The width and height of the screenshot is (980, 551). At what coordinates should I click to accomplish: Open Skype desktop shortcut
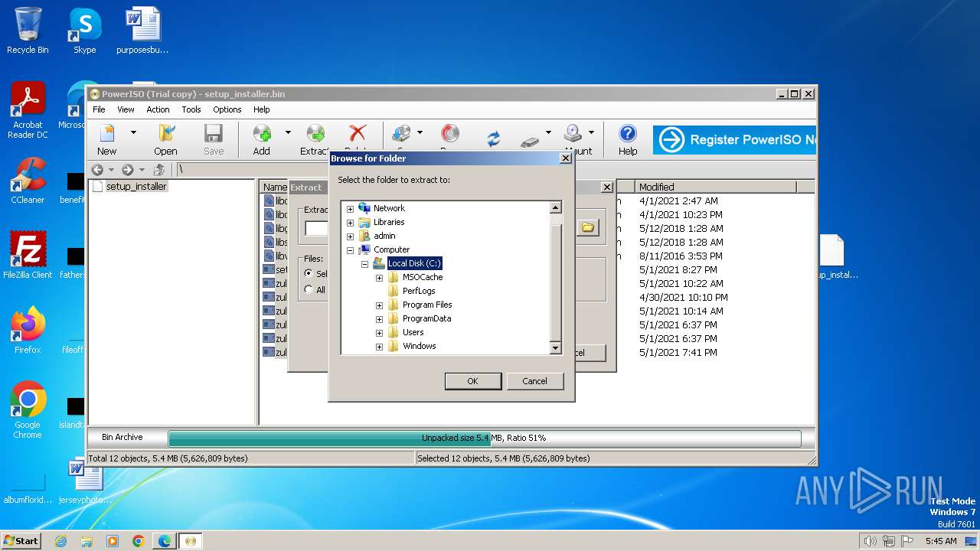(x=84, y=31)
